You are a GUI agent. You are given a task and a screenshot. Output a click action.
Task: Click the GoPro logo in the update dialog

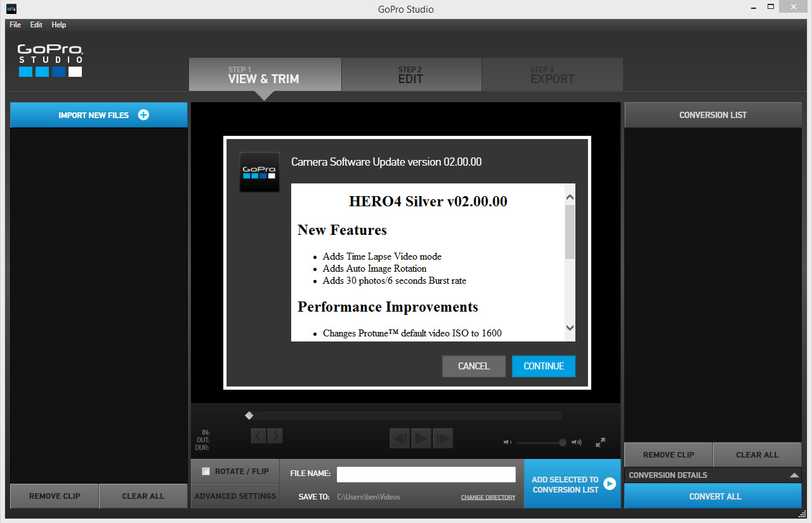pyautogui.click(x=259, y=172)
